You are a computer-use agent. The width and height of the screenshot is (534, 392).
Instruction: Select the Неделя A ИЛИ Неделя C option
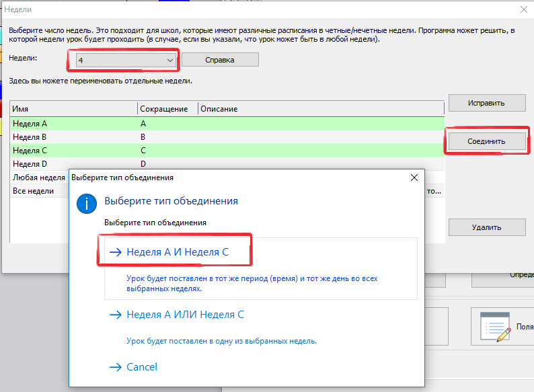coord(185,315)
